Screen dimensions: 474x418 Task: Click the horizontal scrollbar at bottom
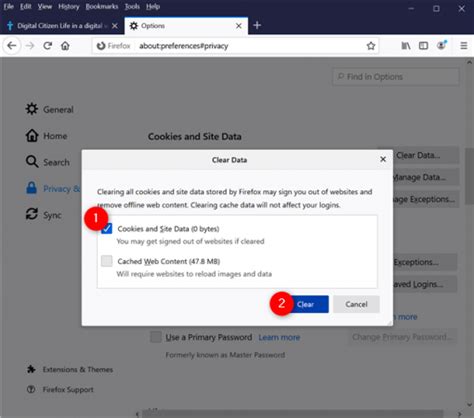(293, 414)
